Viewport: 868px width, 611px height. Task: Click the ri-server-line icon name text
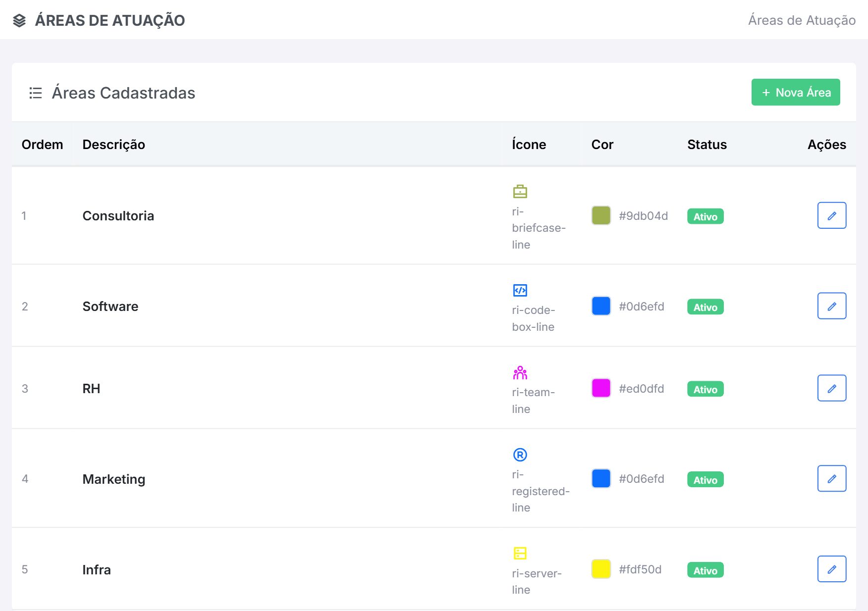[537, 581]
